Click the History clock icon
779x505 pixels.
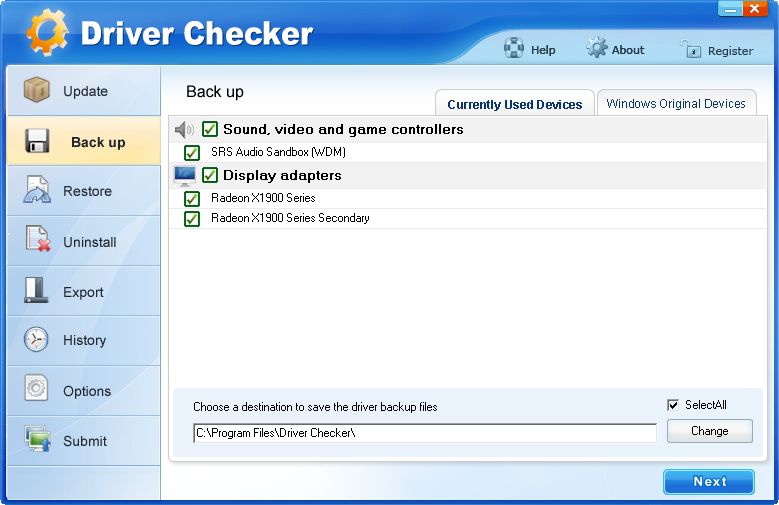(x=36, y=339)
